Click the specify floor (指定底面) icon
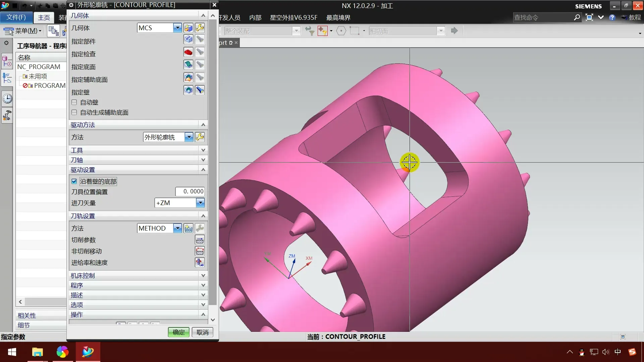 188,65
